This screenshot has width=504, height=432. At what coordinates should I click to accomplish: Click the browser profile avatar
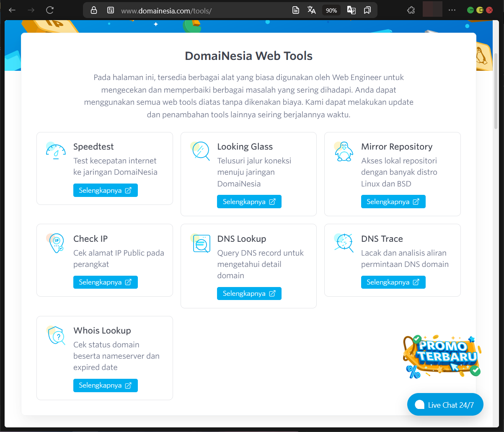(x=432, y=9)
